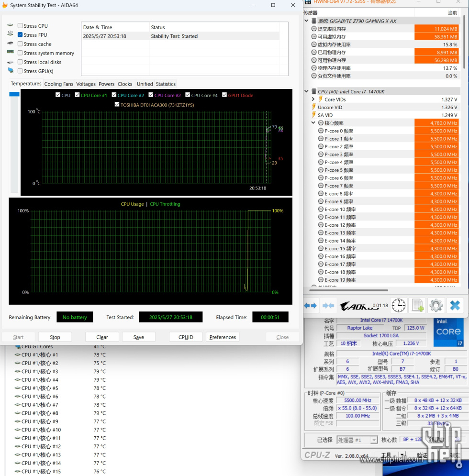Image resolution: width=469 pixels, height=476 pixels.
Task: Open HWiNFO sensor settings gear icon
Action: pyautogui.click(x=436, y=305)
